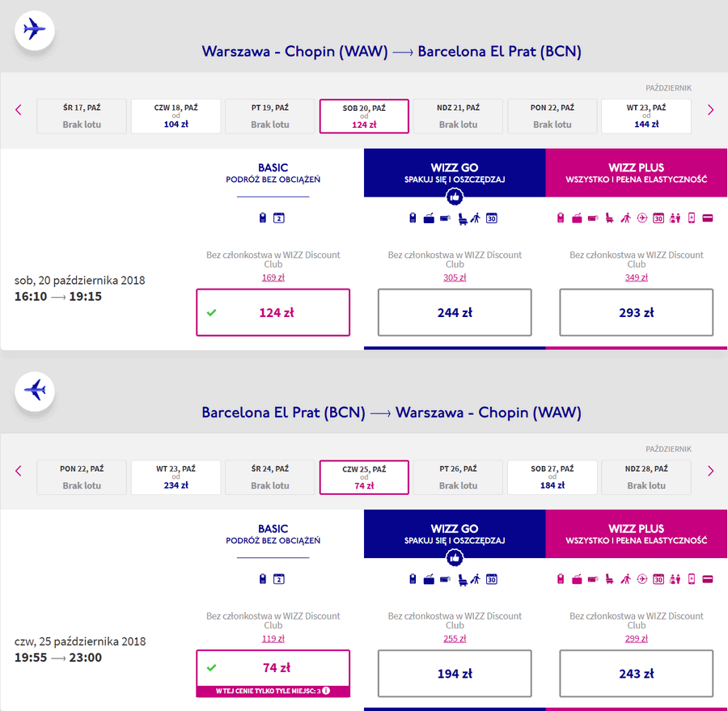728x711 pixels.
Task: Click the outbound WIZZ PLUS pink trolley bag icon
Action: click(577, 218)
